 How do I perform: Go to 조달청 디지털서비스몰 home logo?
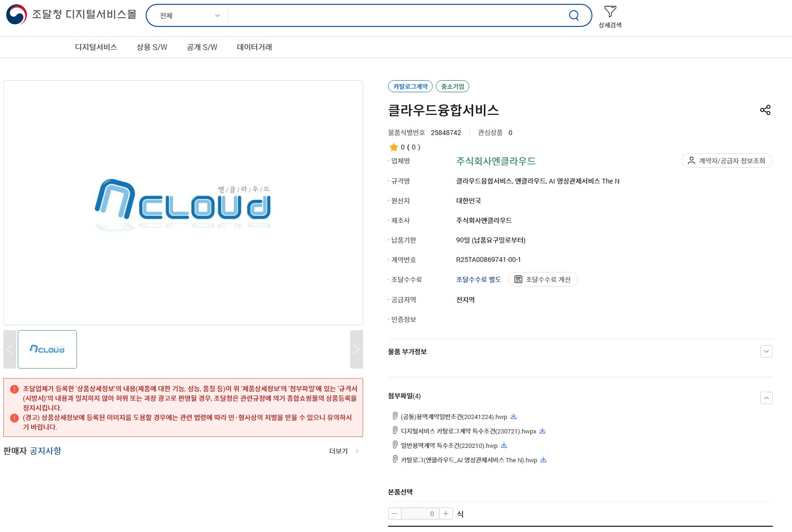(x=71, y=15)
